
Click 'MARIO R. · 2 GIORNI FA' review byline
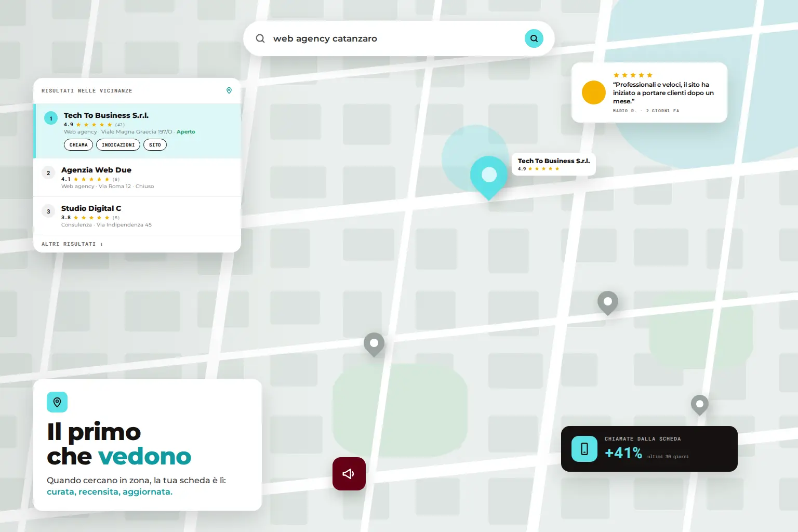coord(646,111)
